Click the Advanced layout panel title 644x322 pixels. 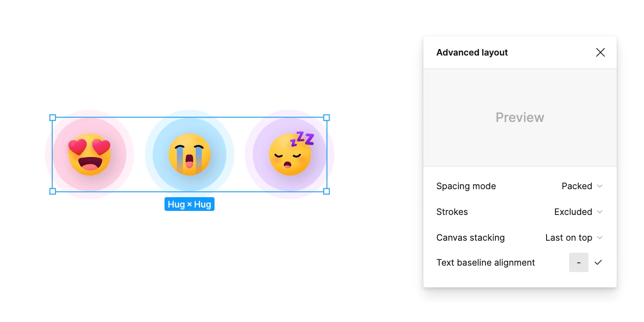click(x=472, y=52)
